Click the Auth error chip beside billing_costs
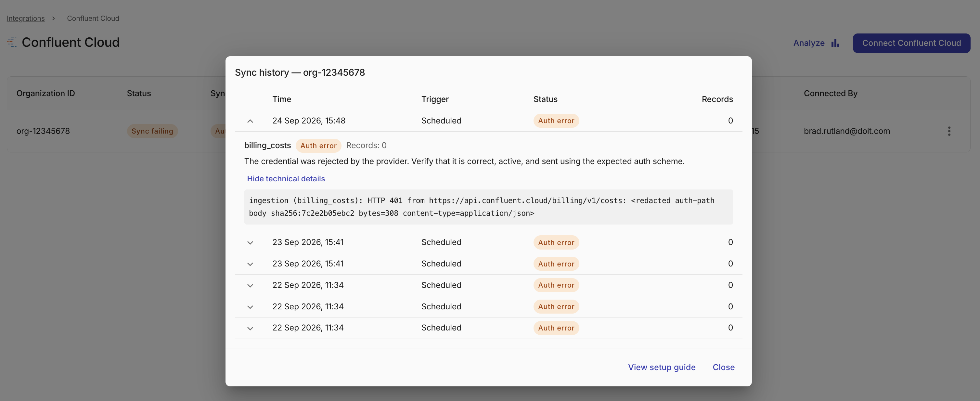The image size is (980, 401). coord(318,146)
